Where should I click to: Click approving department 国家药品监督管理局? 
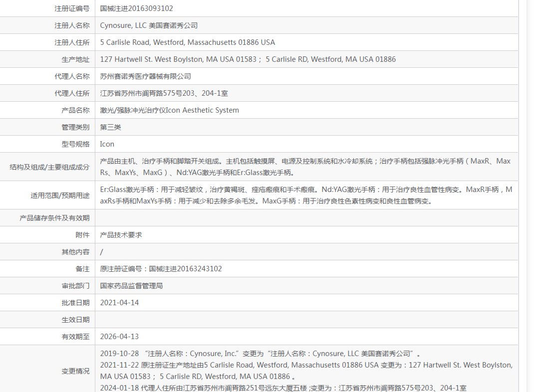[x=131, y=286]
